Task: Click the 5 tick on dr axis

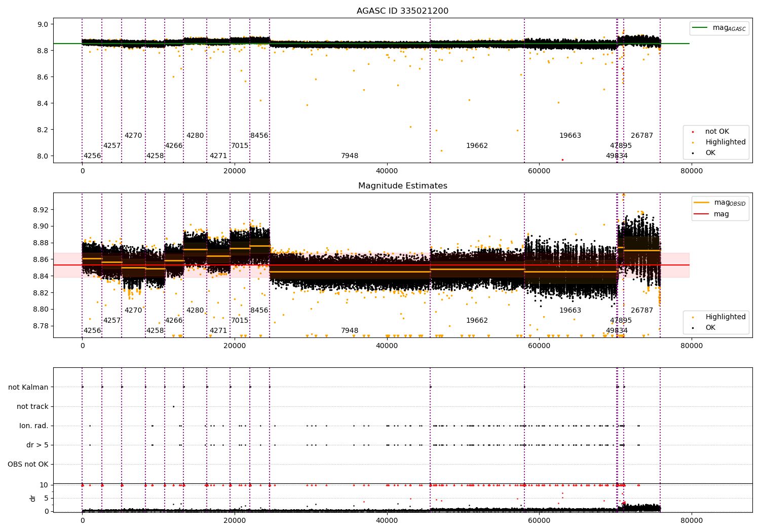Action: (46, 498)
